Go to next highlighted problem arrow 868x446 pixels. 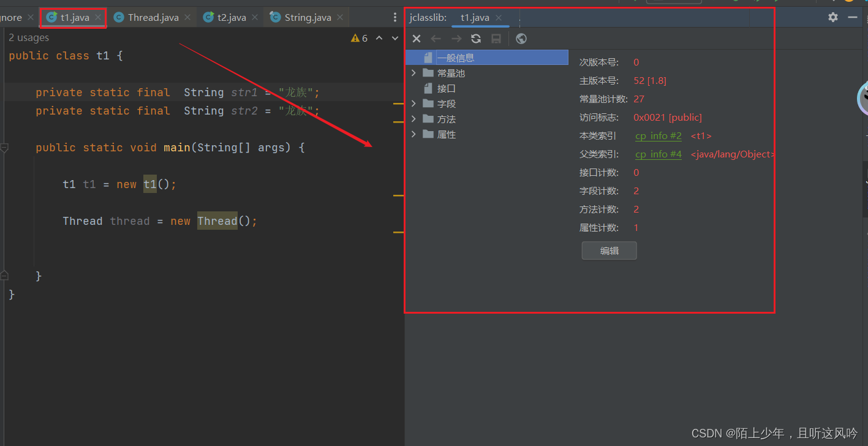[395, 38]
